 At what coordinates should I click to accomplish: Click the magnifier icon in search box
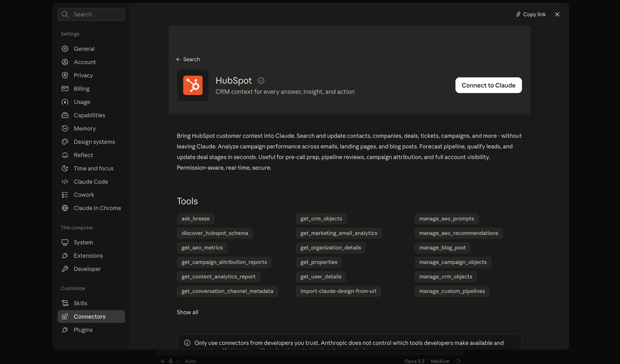click(x=65, y=15)
